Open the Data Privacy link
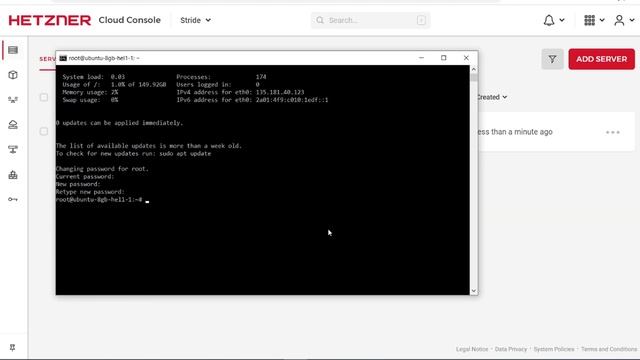This screenshot has width=640, height=360. click(x=511, y=349)
